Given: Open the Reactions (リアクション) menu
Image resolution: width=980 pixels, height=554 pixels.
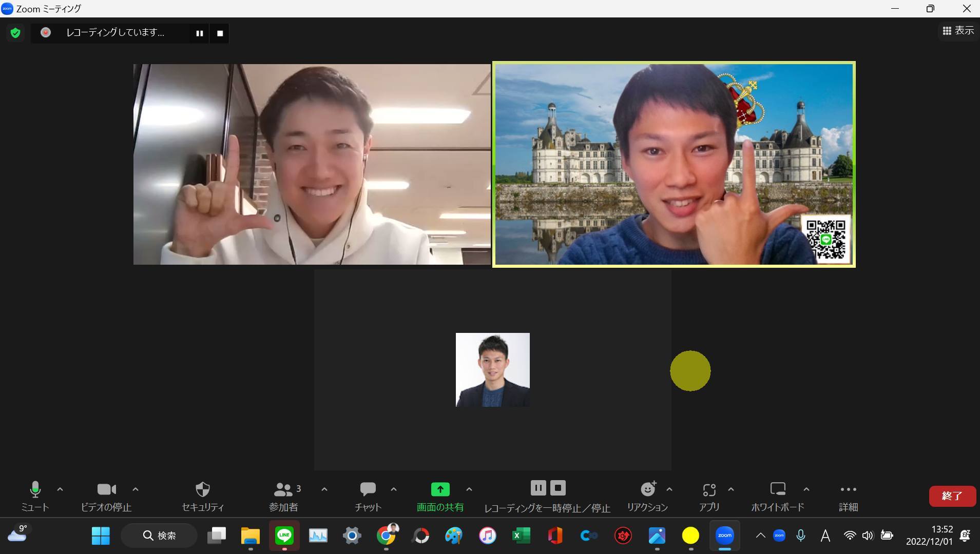Looking at the screenshot, I should tap(648, 490).
